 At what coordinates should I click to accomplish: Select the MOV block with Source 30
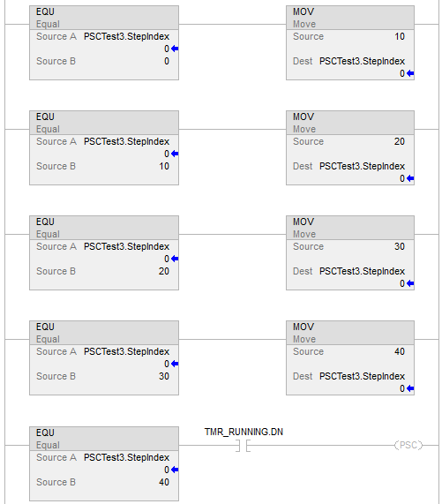(350, 253)
